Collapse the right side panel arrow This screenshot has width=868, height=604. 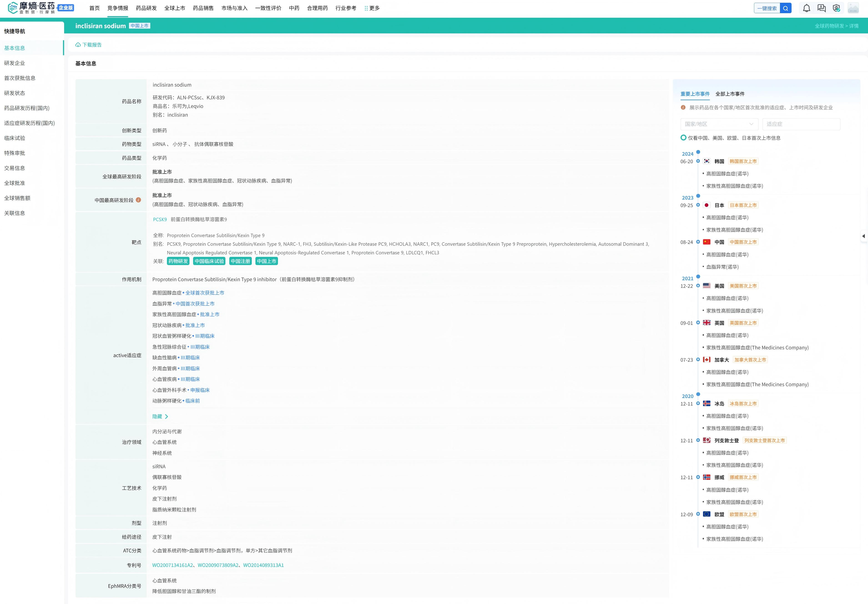click(864, 236)
